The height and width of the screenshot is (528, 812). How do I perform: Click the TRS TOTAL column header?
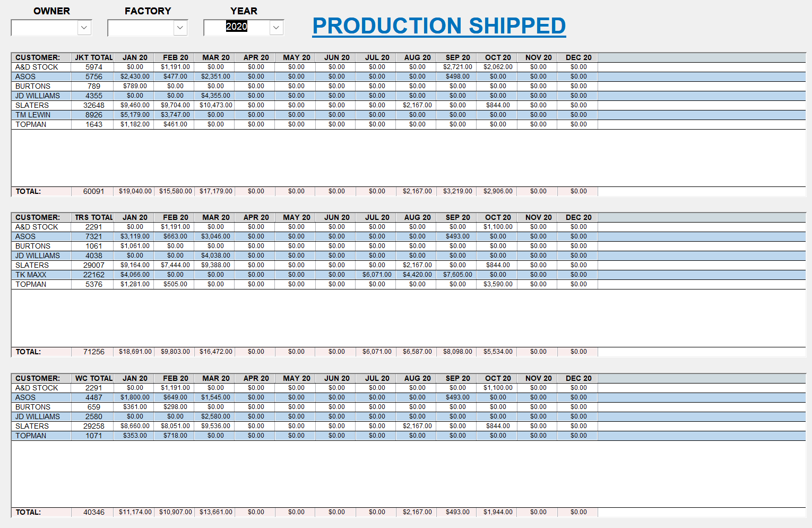93,217
